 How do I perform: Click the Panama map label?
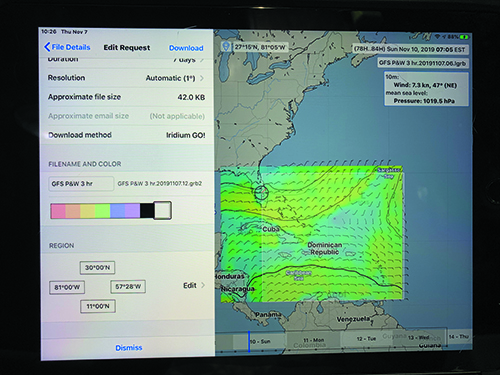pyautogui.click(x=268, y=314)
